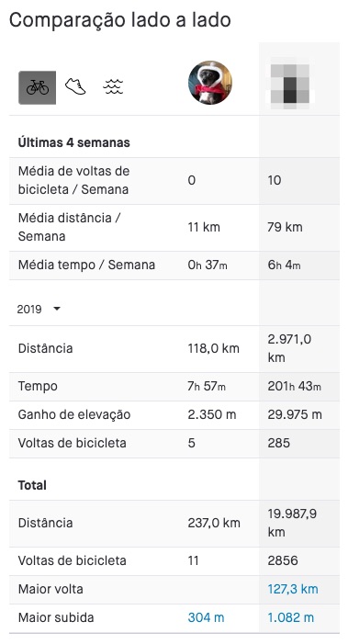Open the 1.082 m biggest climb link
Image resolution: width=348 pixels, height=644 pixels.
tap(291, 617)
